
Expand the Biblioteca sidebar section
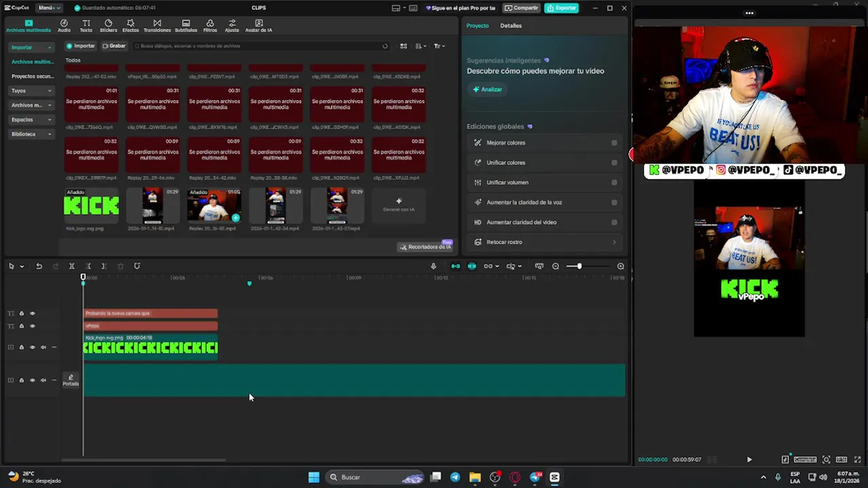click(50, 134)
